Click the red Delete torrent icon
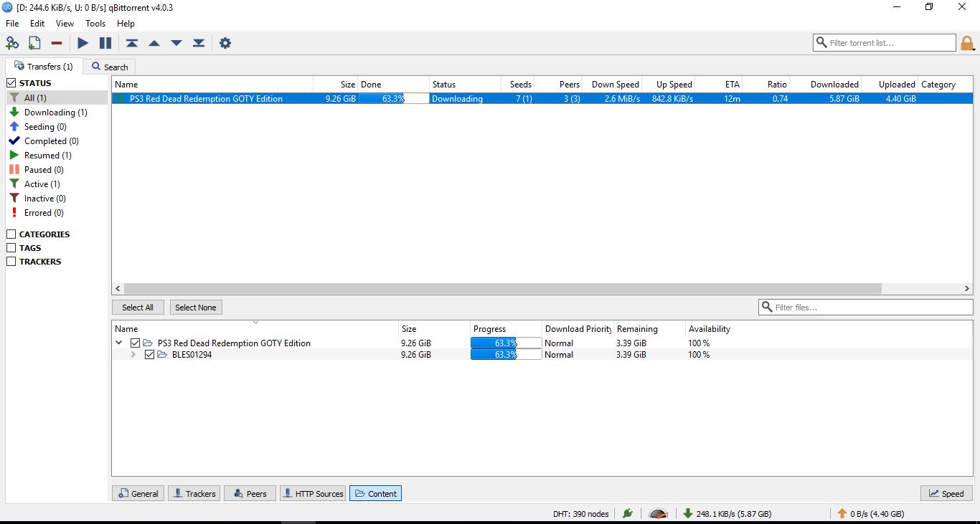Image resolution: width=980 pixels, height=524 pixels. tap(56, 43)
